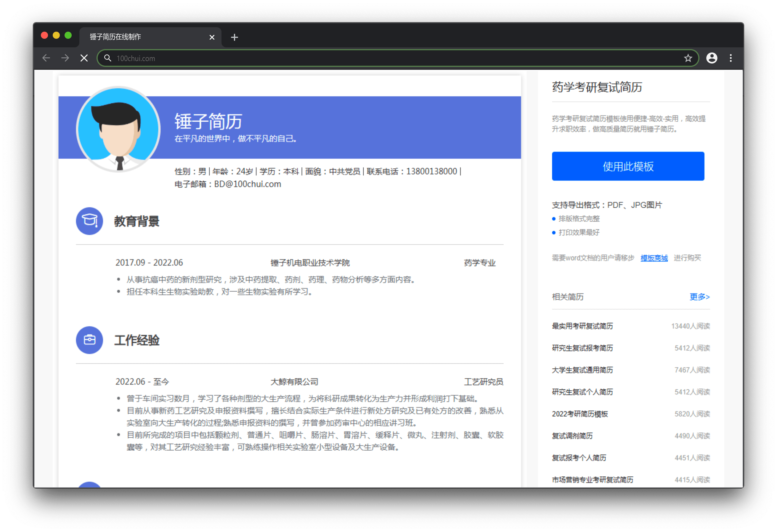Screen dimensions: 777x532
Task: Click the 使用此模板 button
Action: [x=628, y=166]
